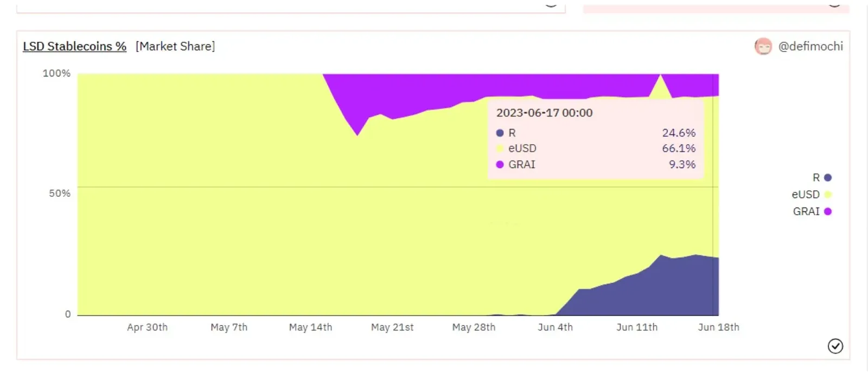Click the GRAI entry dot in tooltip
The image size is (868, 374).
coord(500,164)
